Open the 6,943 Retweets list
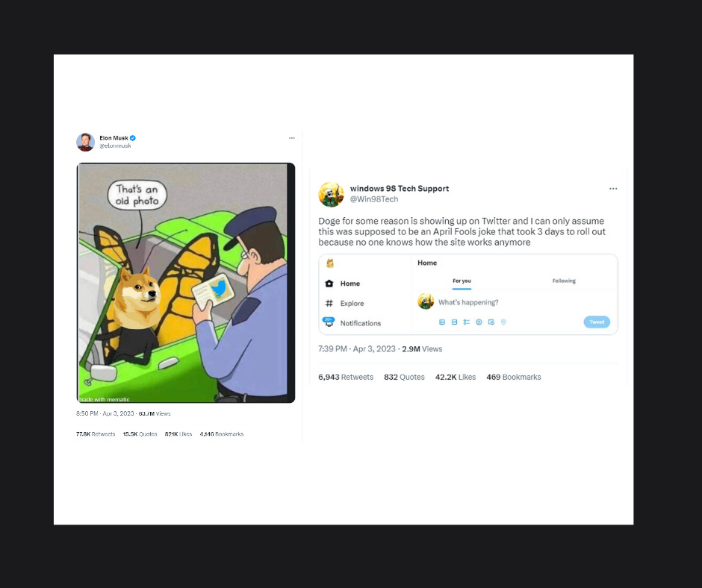The width and height of the screenshot is (702, 588). coord(346,378)
